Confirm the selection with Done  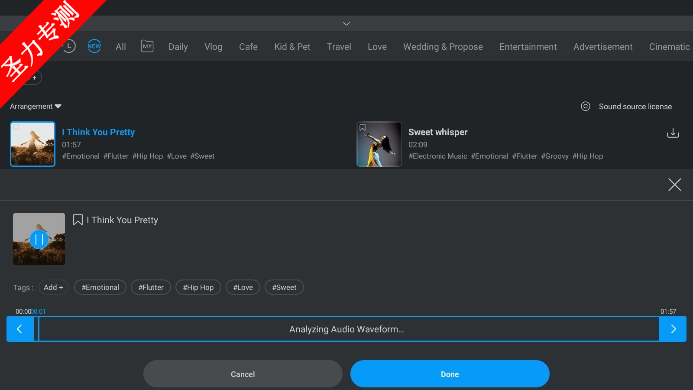[x=450, y=374]
